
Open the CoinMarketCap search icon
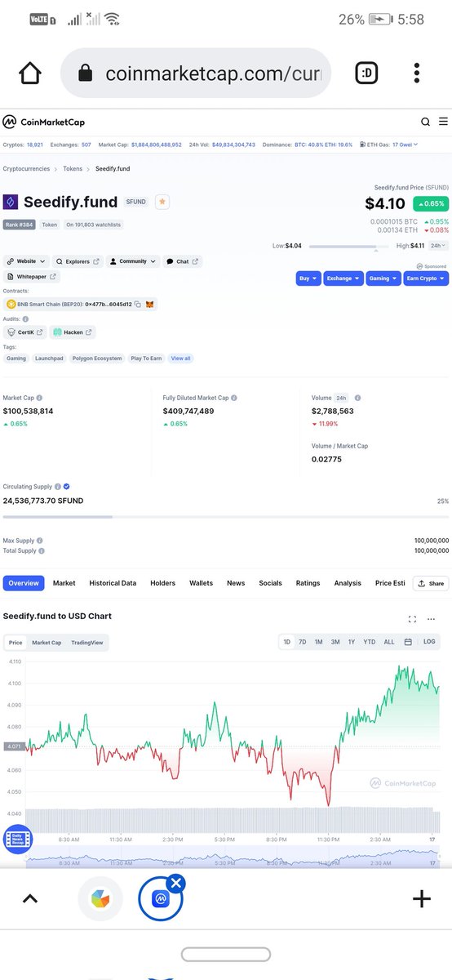tap(425, 122)
